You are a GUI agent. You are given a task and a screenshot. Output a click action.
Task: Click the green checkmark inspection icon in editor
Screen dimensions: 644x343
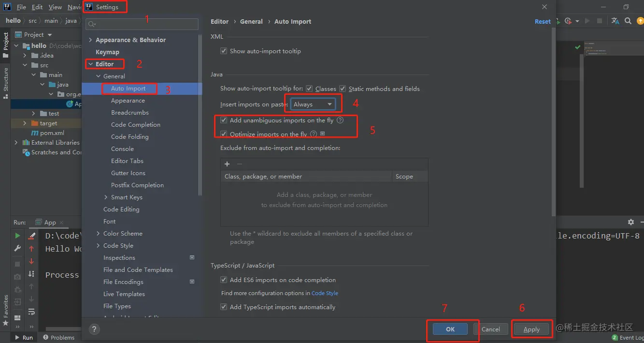[578, 47]
